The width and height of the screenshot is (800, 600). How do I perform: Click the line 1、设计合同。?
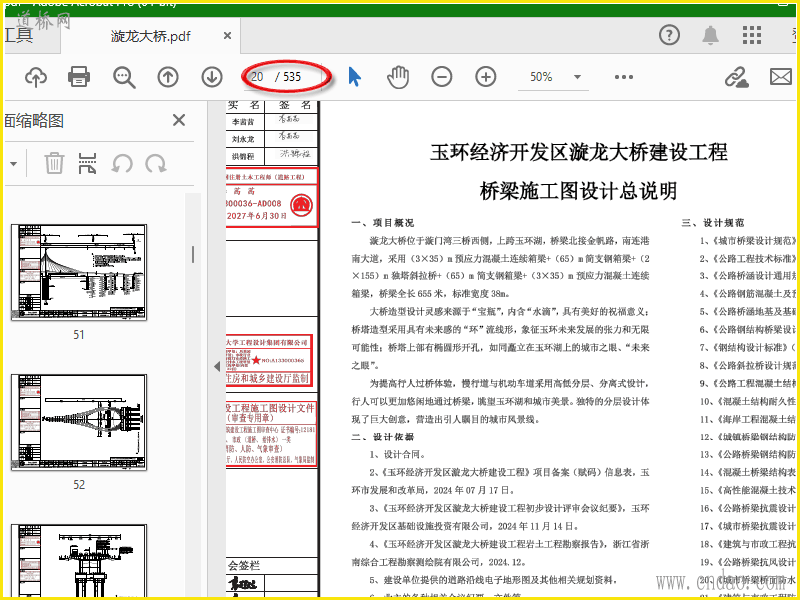tap(397, 455)
